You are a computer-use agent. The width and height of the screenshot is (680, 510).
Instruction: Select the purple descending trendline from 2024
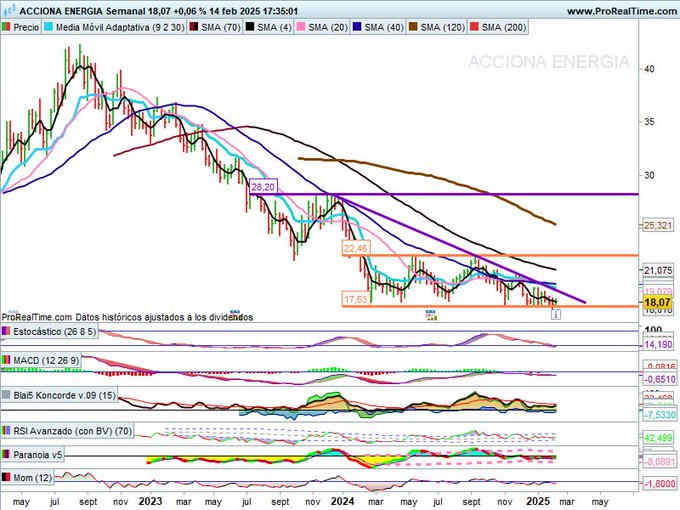[462, 250]
